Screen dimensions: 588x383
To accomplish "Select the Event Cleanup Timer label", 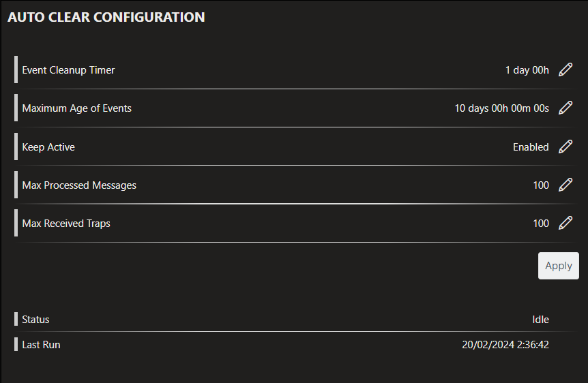I will (68, 70).
